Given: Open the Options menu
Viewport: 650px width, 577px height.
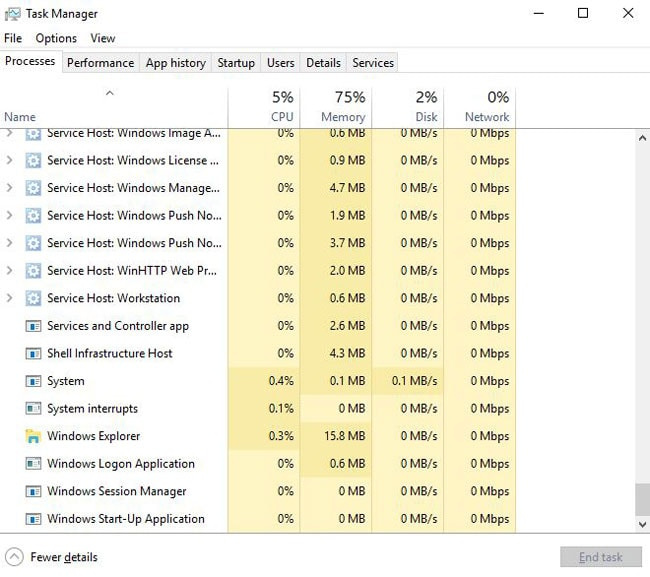Looking at the screenshot, I should pos(56,38).
